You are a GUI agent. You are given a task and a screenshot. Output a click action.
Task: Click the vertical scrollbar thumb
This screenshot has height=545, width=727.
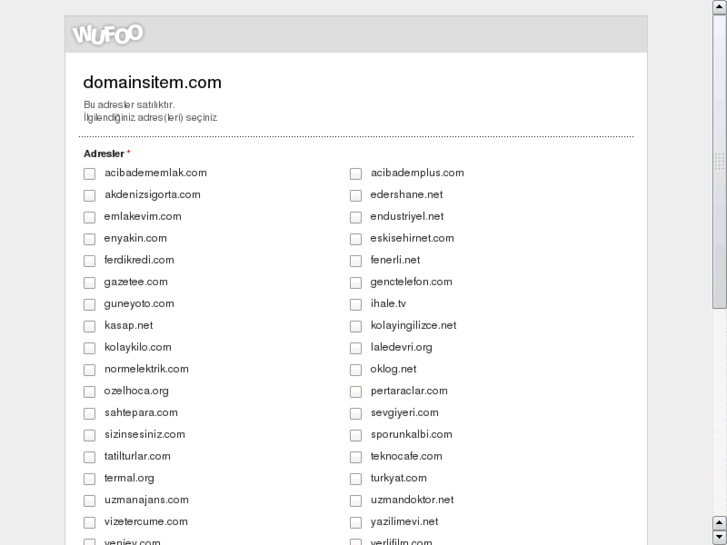coord(719,160)
